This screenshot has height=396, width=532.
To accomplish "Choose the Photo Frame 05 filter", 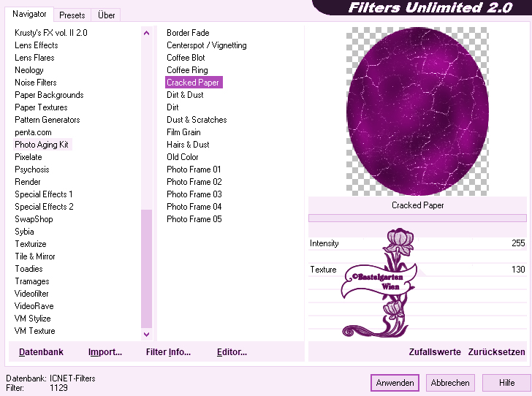I will pyautogui.click(x=194, y=219).
